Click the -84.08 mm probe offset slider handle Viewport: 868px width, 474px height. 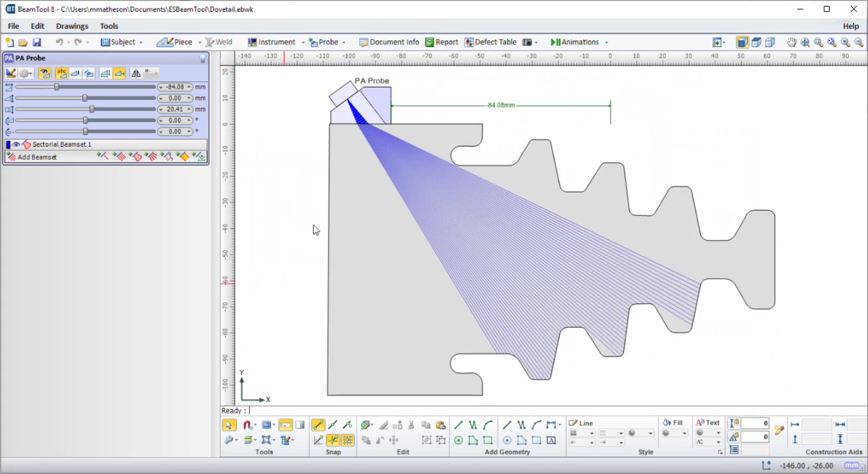point(57,87)
